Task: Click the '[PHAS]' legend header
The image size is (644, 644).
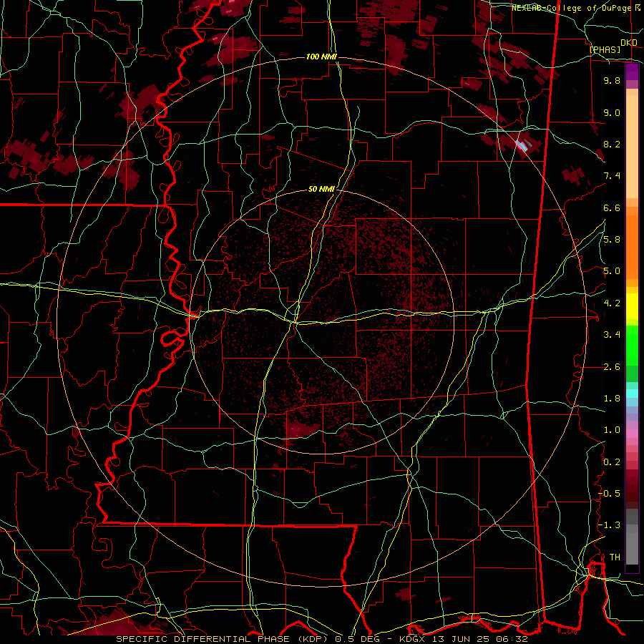Action: coord(605,49)
